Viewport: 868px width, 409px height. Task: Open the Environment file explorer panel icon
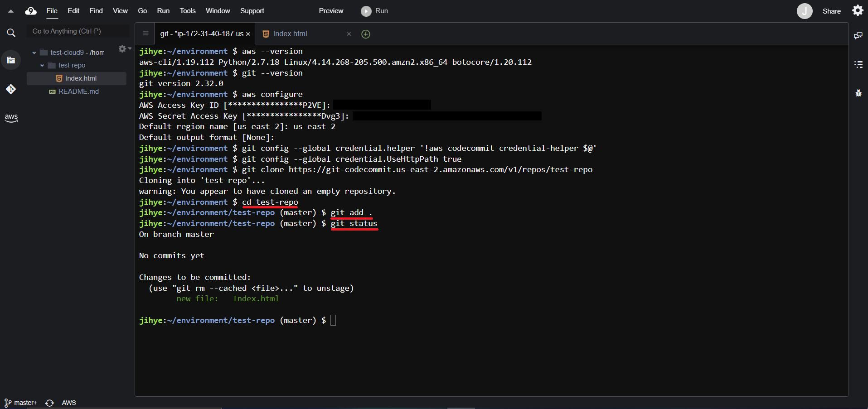[x=11, y=60]
